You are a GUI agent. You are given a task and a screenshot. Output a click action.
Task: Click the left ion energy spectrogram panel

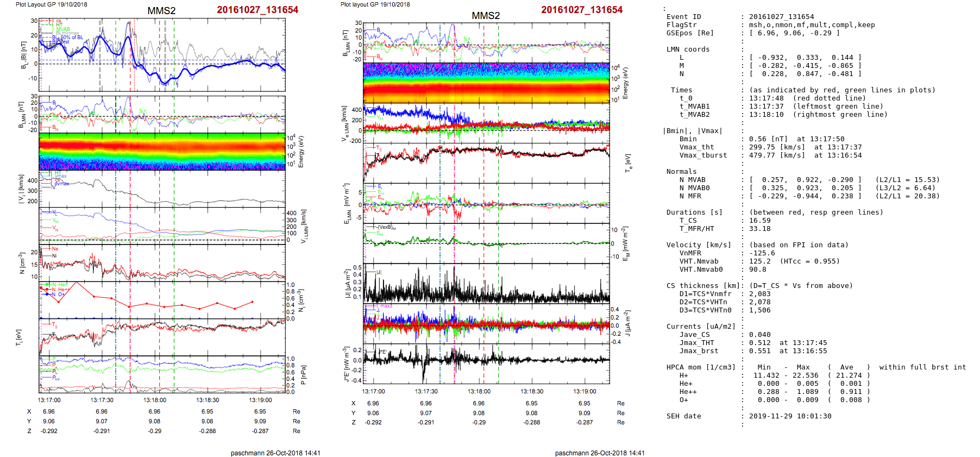162,152
